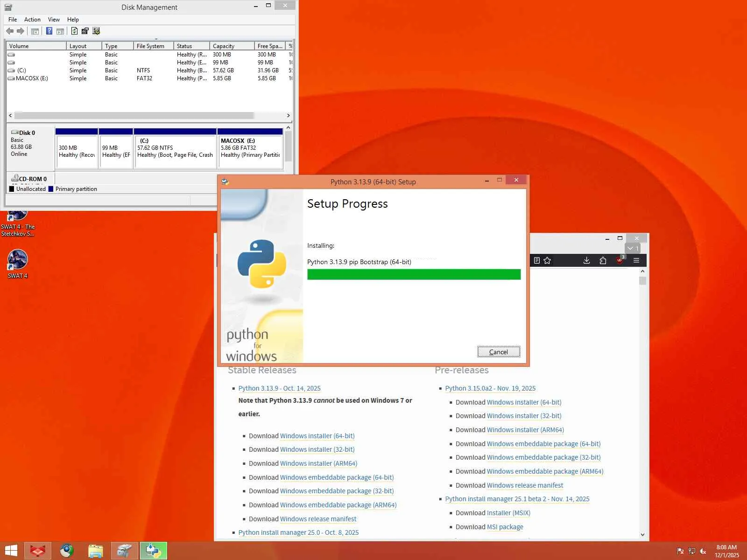
Task: Select the MACOSX (E:) FAT32 partition block
Action: click(x=250, y=148)
